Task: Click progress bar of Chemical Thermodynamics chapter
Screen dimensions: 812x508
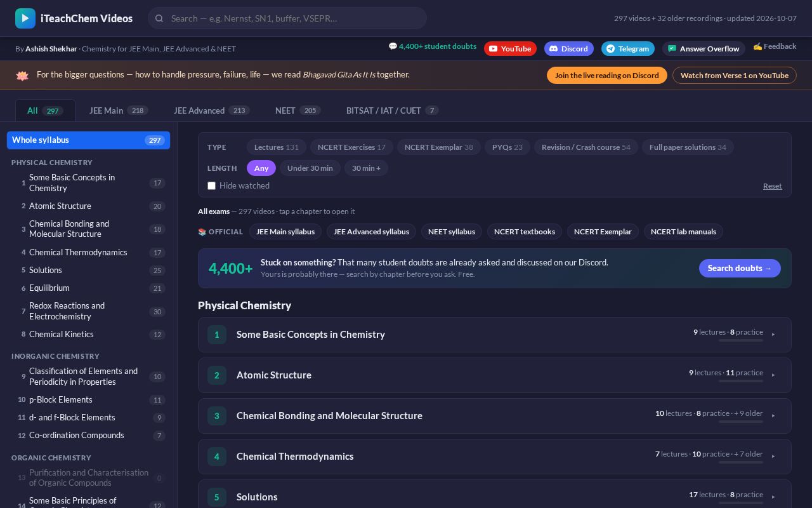Action: (741, 462)
